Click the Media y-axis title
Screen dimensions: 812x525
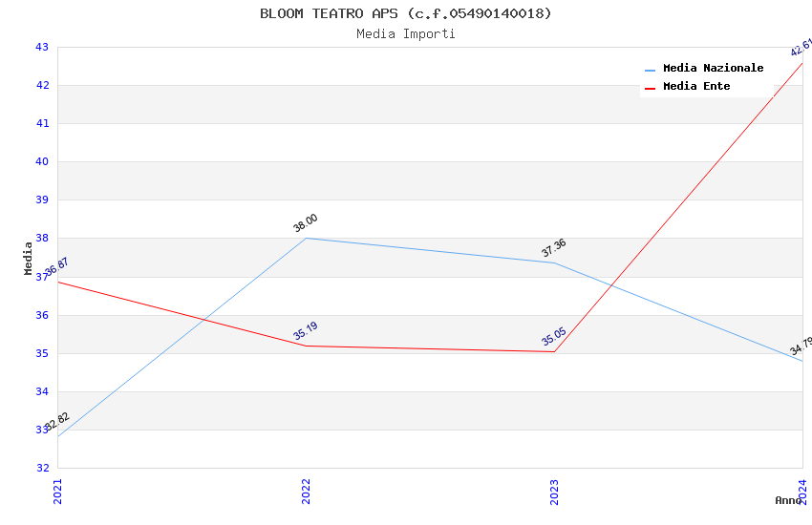[28, 258]
